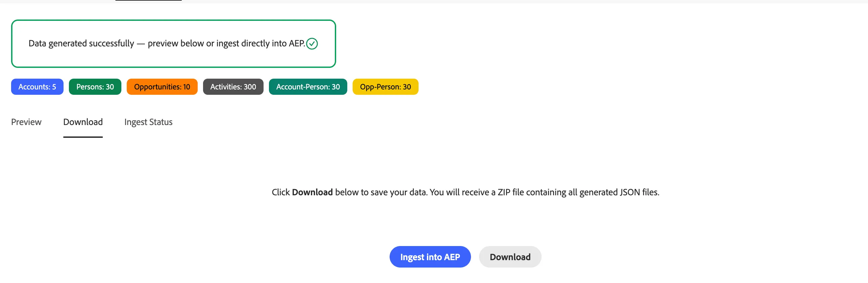Click the Ingest into AEP button
The image size is (868, 283).
(x=430, y=257)
